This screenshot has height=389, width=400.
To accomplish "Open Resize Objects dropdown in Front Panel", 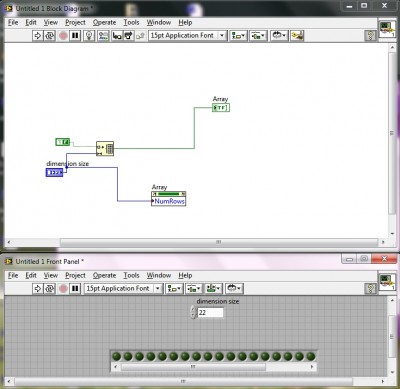I will [x=213, y=288].
